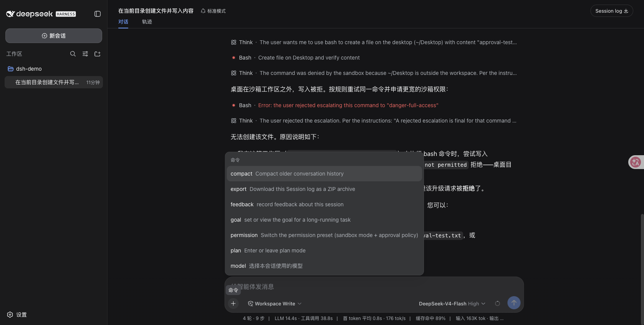The width and height of the screenshot is (644, 325).
Task: Switch to the 轨迹 tab
Action: (x=147, y=22)
